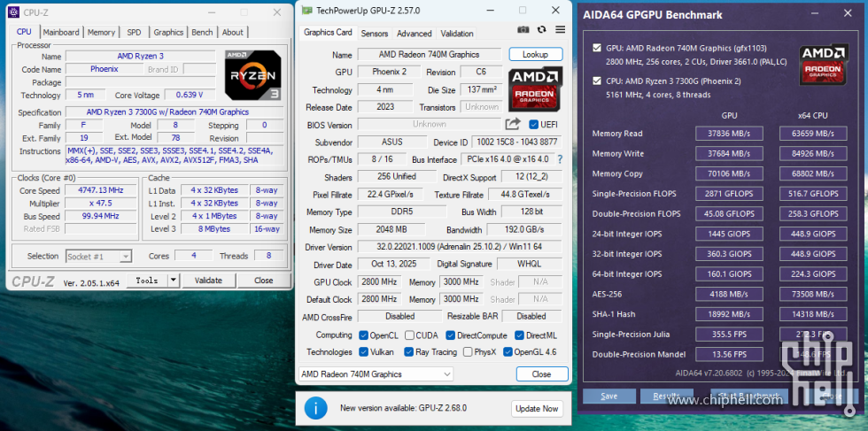Image resolution: width=868 pixels, height=431 pixels.
Task: Click the GPU 64-bit Integer IOPS 160.1 GIOPS value
Action: (x=729, y=273)
